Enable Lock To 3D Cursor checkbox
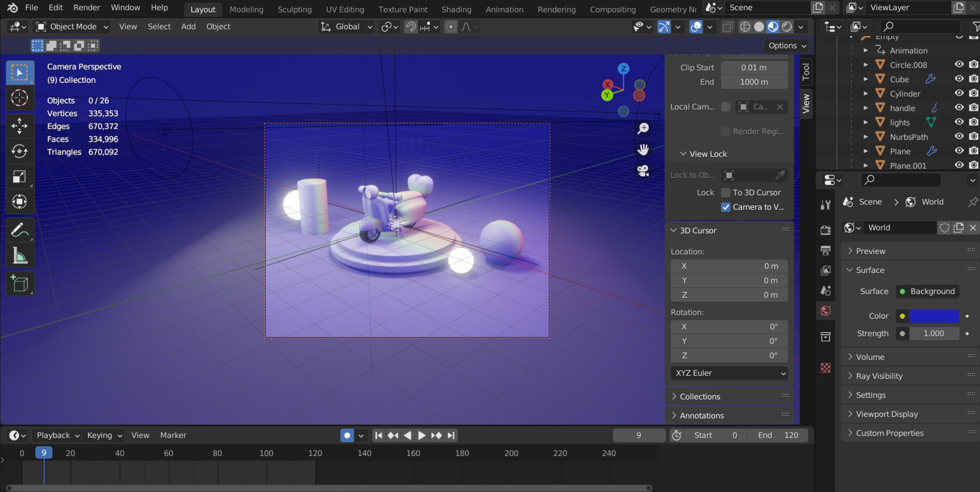 click(x=726, y=192)
